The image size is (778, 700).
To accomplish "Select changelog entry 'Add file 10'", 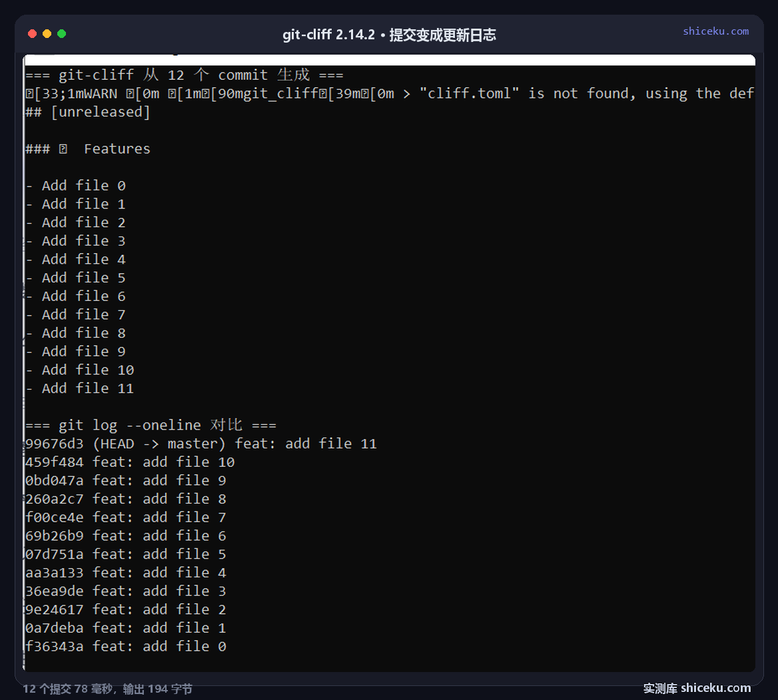I will [80, 370].
